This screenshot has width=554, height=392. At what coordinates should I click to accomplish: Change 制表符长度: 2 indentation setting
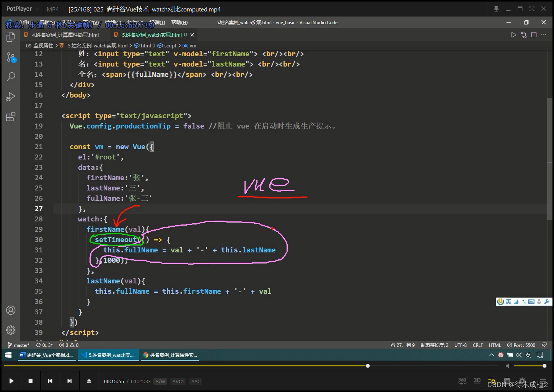coord(435,345)
